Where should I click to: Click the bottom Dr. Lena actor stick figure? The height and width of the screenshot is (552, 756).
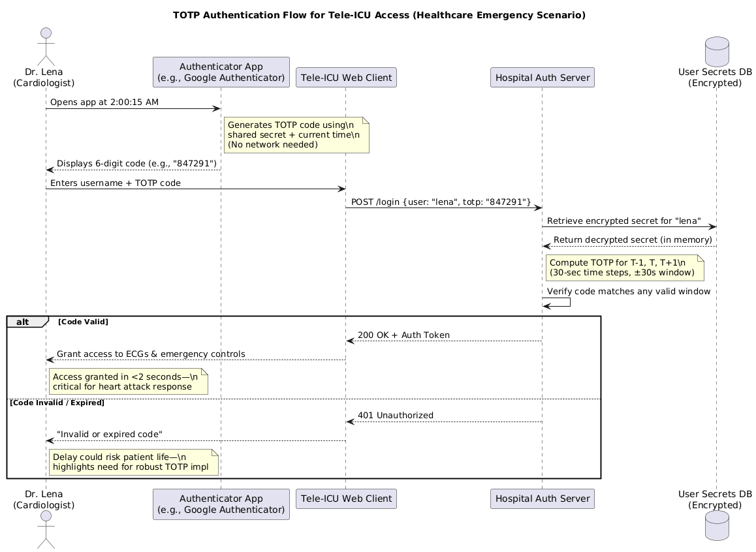pyautogui.click(x=46, y=530)
